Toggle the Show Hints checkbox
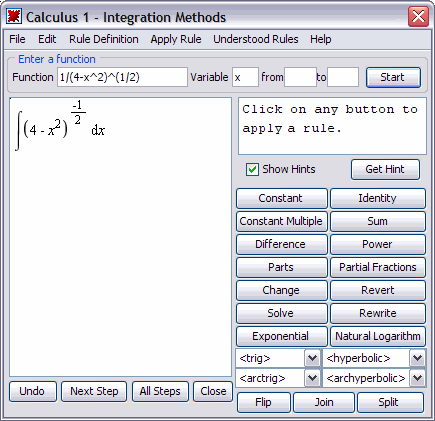The width and height of the screenshot is (435, 421). (252, 169)
